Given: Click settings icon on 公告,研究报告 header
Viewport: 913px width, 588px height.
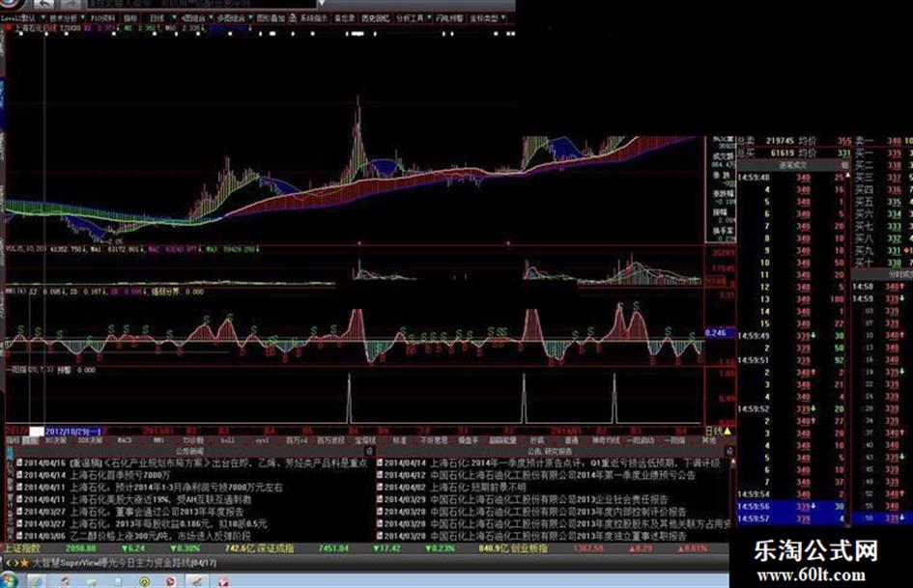Looking at the screenshot, I should coord(729,451).
